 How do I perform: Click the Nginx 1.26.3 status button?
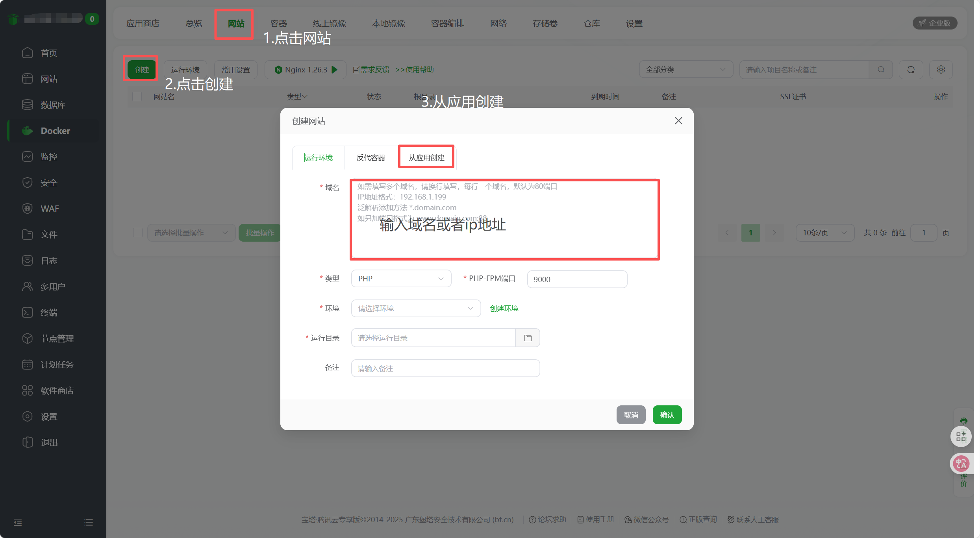tap(306, 70)
